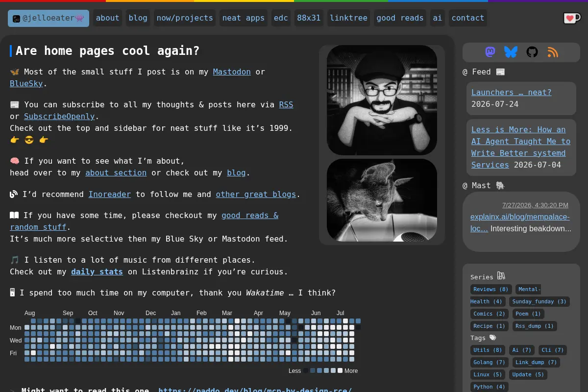This screenshot has width=588, height=392.
Task: Open the GitHub icon link
Action: pyautogui.click(x=532, y=52)
